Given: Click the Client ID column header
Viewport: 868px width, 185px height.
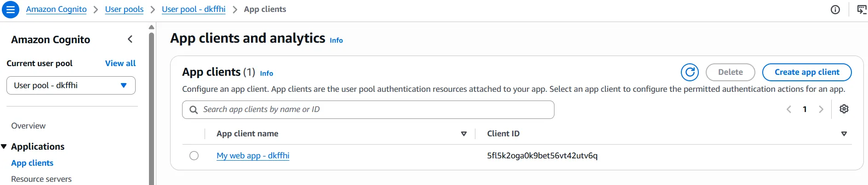Looking at the screenshot, I should point(503,134).
